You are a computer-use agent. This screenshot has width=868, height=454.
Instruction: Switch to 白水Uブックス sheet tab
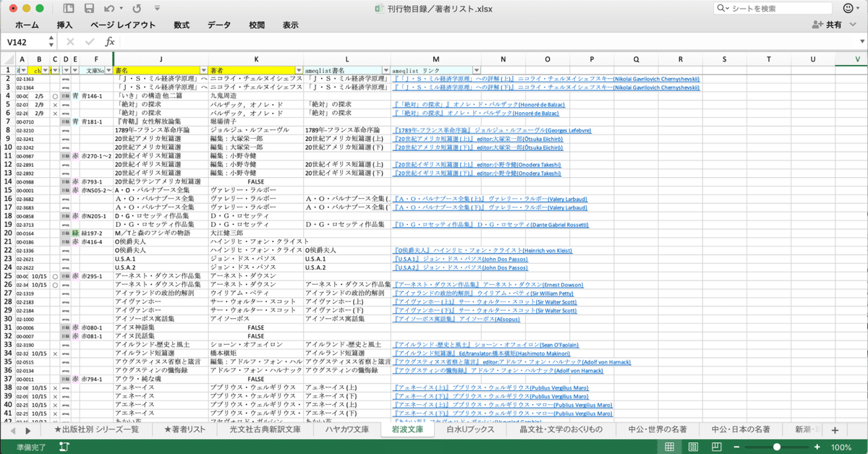click(x=469, y=430)
